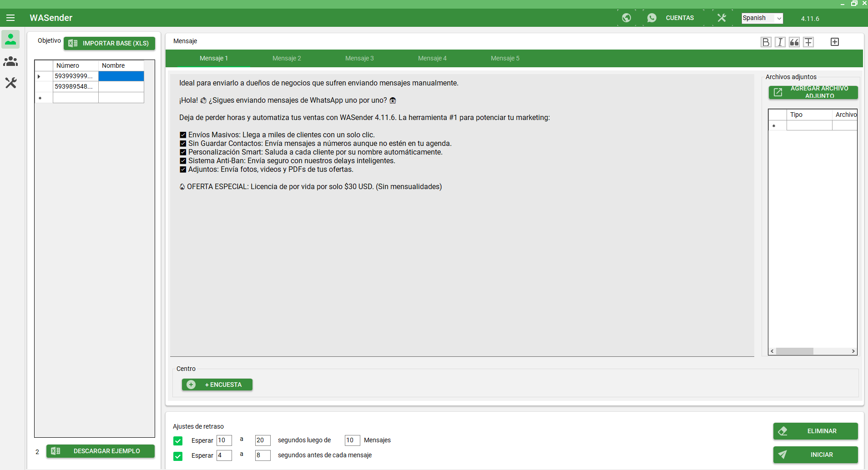Add a new message variation with plus icon
This screenshot has width=868, height=470.
[834, 41]
